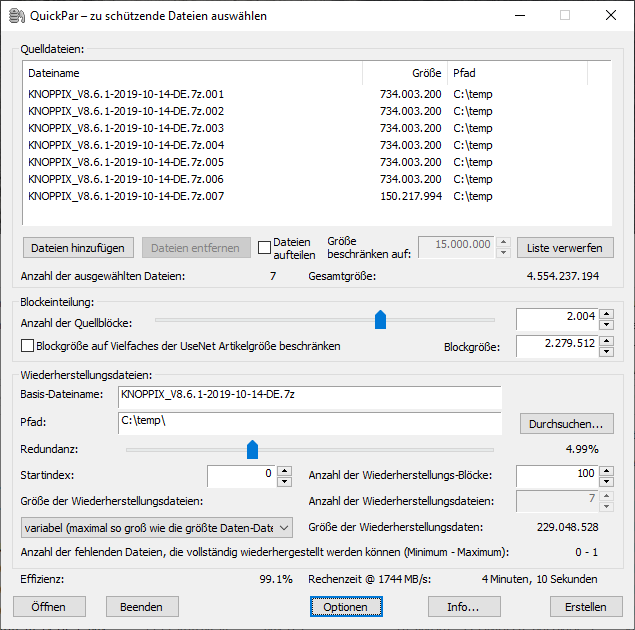Decrease Anzahl der Quellblöcke with down arrow
The height and width of the screenshot is (630, 635).
(x=606, y=325)
